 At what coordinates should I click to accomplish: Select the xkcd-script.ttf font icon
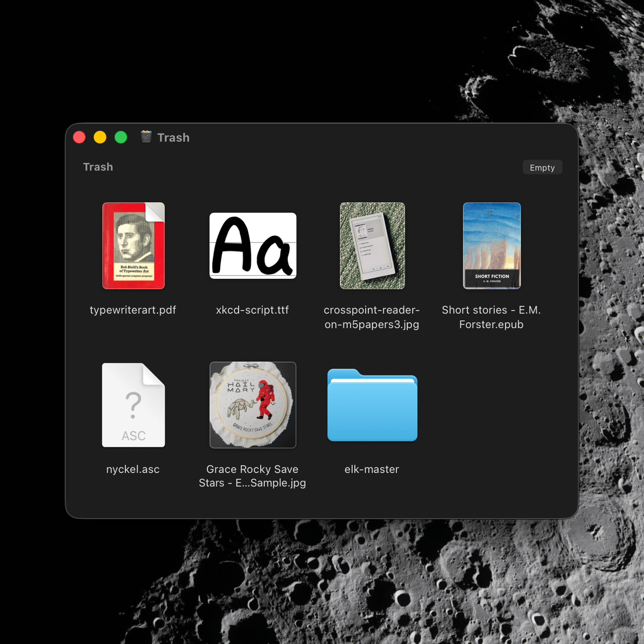[253, 246]
